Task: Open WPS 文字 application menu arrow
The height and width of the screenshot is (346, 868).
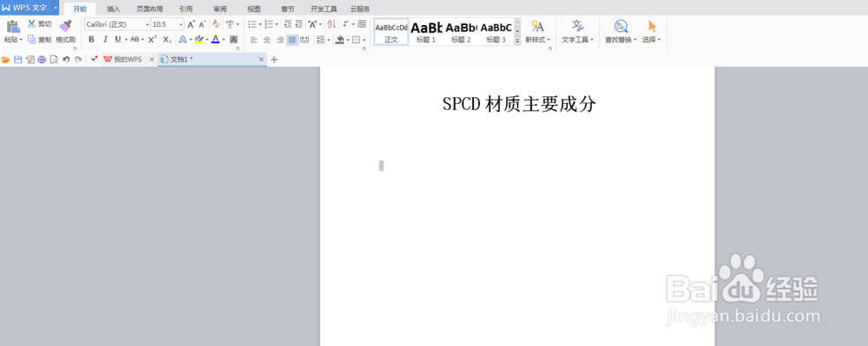Action: (56, 8)
